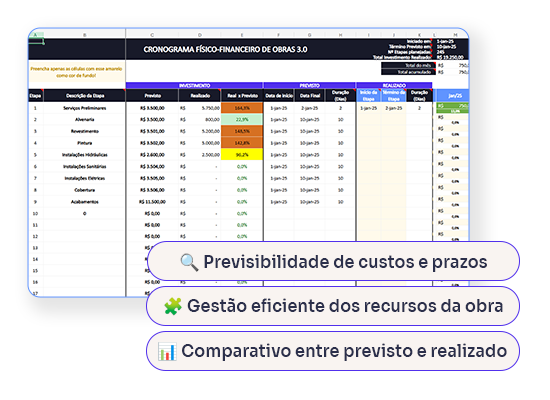The height and width of the screenshot is (400, 550).
Task: Select the 'Gestão eficiente dos recursos da obra' pill
Action: pos(333,306)
